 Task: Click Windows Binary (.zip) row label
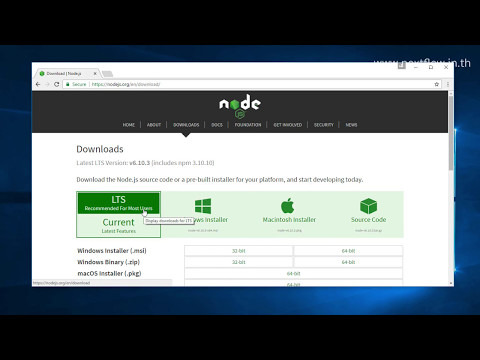108,262
